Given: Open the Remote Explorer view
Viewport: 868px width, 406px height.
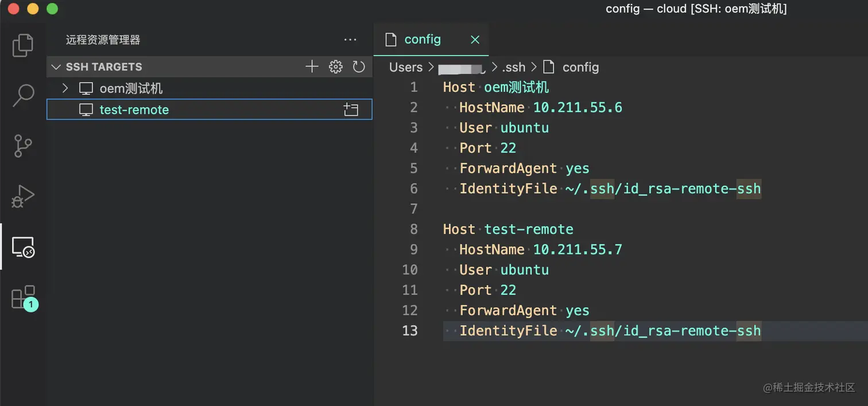Looking at the screenshot, I should (23, 247).
